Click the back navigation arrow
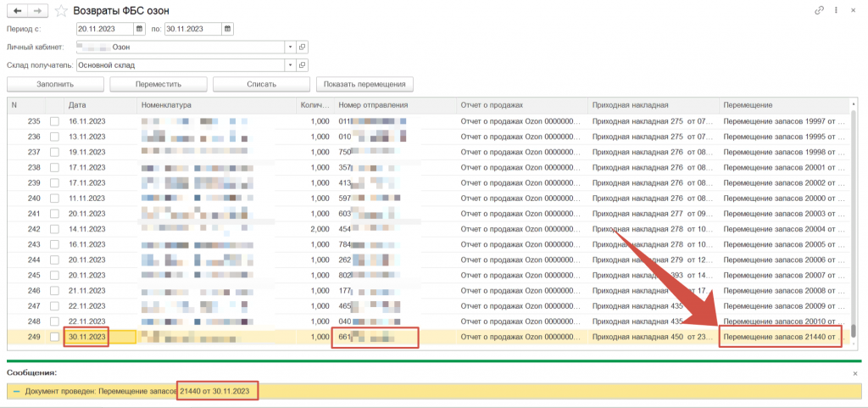Viewport: 868px width, 408px height. (15, 11)
